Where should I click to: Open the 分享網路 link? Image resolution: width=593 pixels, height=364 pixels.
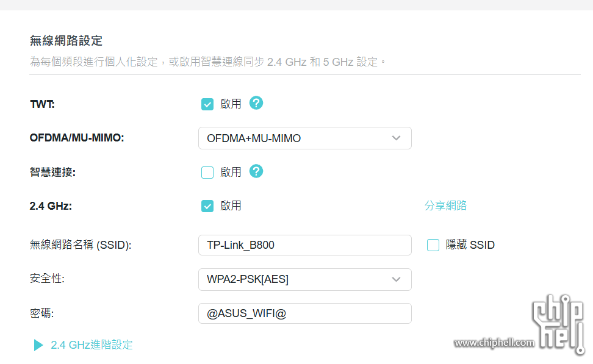pos(445,206)
